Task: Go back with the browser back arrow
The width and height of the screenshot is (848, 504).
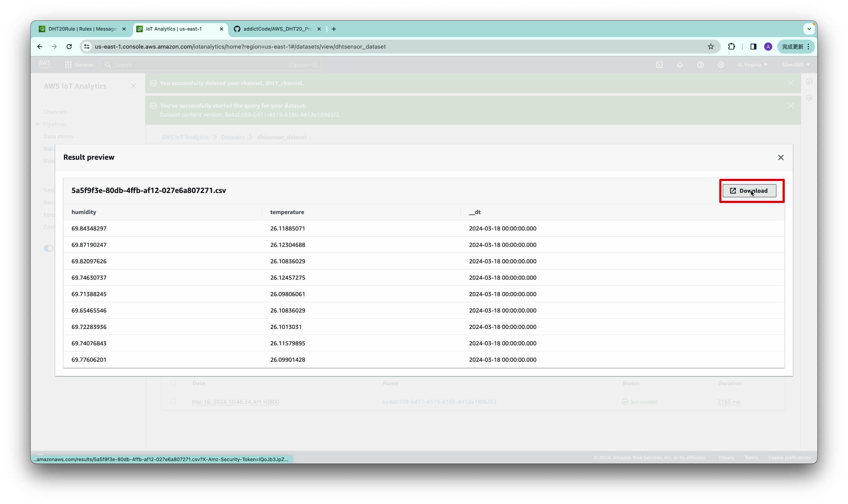Action: (40, 46)
